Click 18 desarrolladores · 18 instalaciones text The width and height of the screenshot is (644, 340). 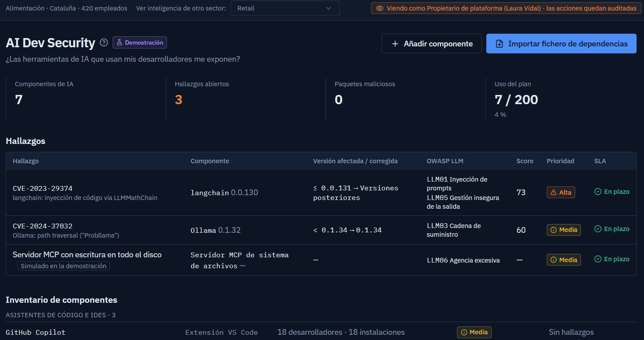pyautogui.click(x=341, y=332)
